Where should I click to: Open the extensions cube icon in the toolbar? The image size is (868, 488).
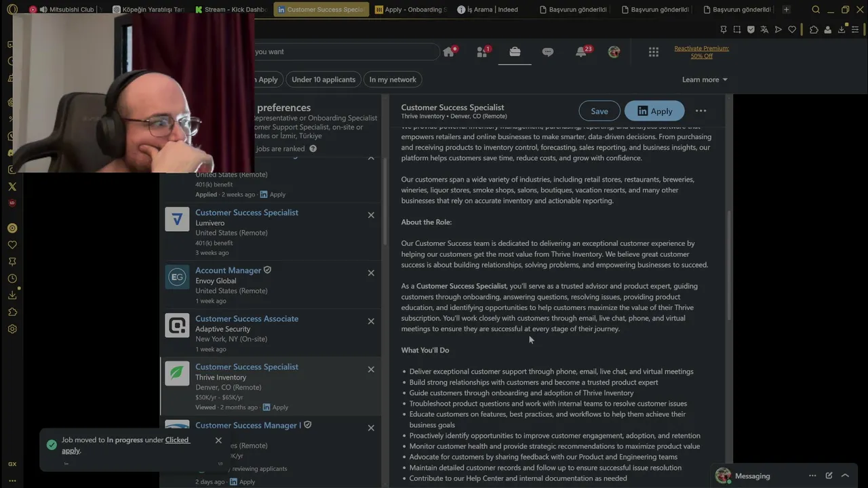814,30
